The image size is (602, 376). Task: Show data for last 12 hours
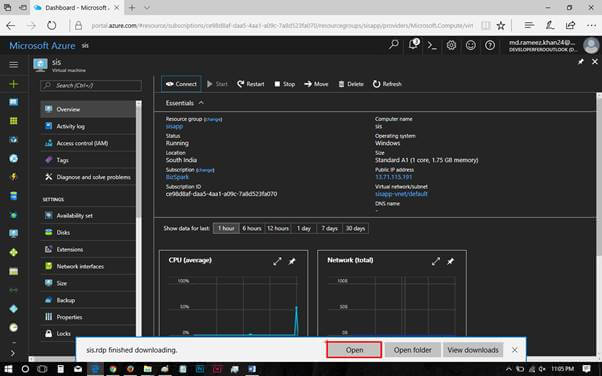tap(278, 228)
